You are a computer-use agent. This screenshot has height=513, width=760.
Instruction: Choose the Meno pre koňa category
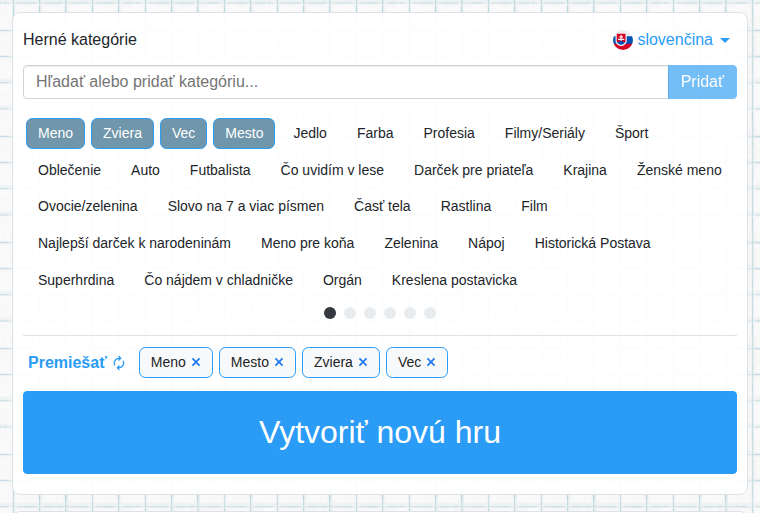(308, 243)
